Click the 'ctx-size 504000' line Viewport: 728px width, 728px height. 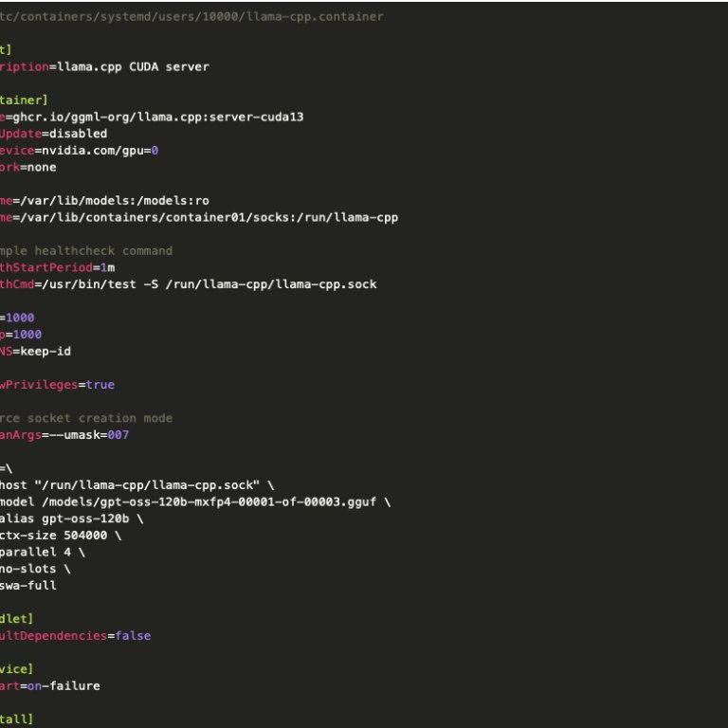pos(61,536)
